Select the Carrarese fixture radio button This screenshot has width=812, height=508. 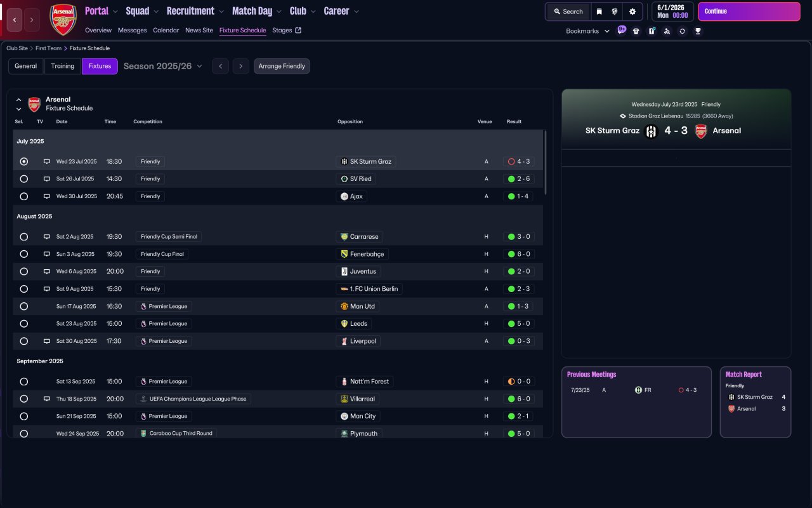coord(24,237)
